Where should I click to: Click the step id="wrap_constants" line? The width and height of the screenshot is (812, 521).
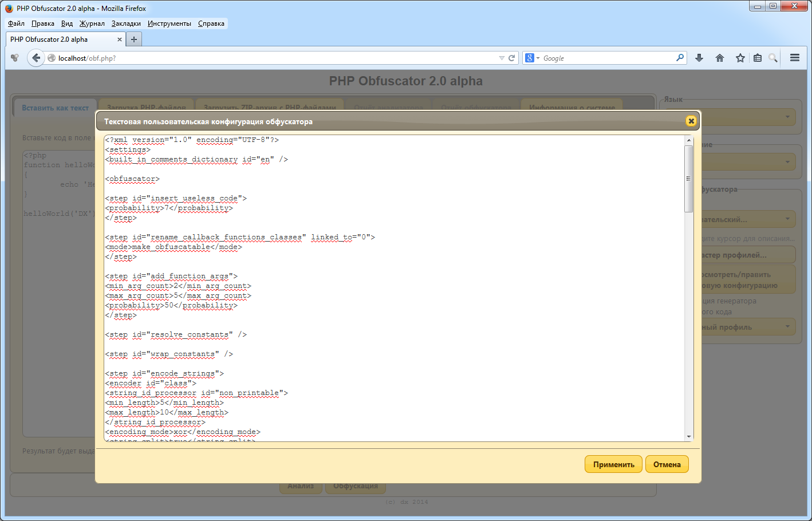coord(169,354)
